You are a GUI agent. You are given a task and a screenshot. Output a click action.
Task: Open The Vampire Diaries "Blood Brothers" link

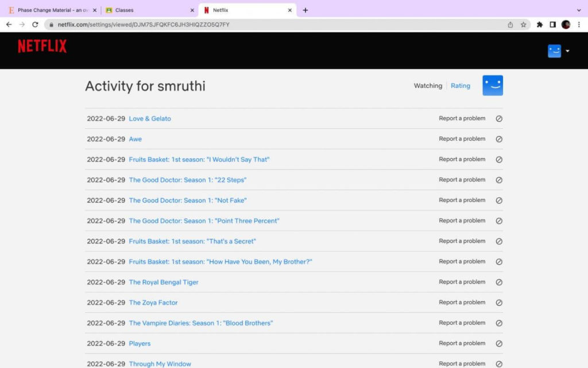[200, 323]
